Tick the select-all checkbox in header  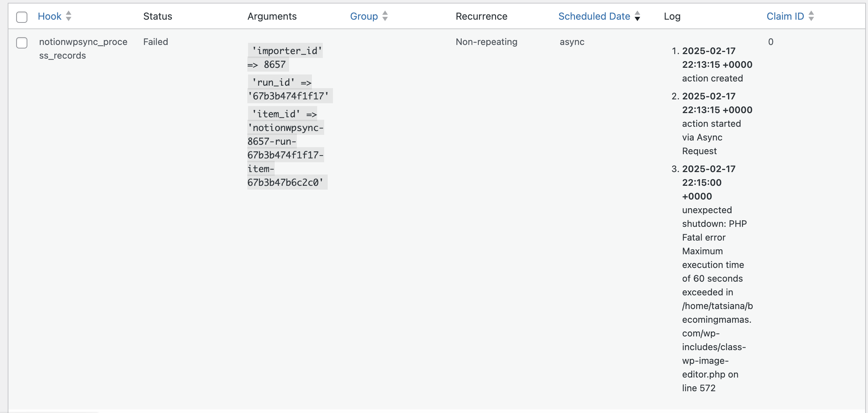(22, 17)
